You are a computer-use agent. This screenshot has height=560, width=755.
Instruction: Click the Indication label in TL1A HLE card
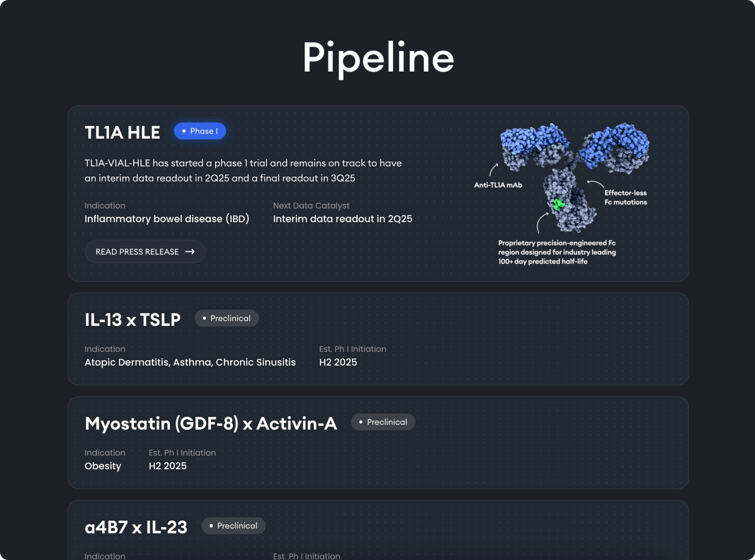point(105,206)
